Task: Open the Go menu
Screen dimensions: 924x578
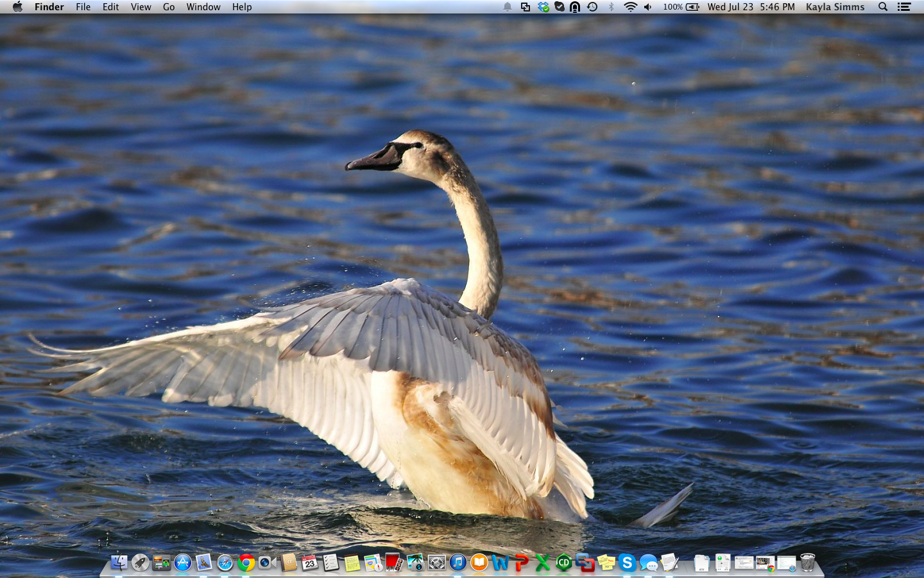Action: (x=169, y=7)
